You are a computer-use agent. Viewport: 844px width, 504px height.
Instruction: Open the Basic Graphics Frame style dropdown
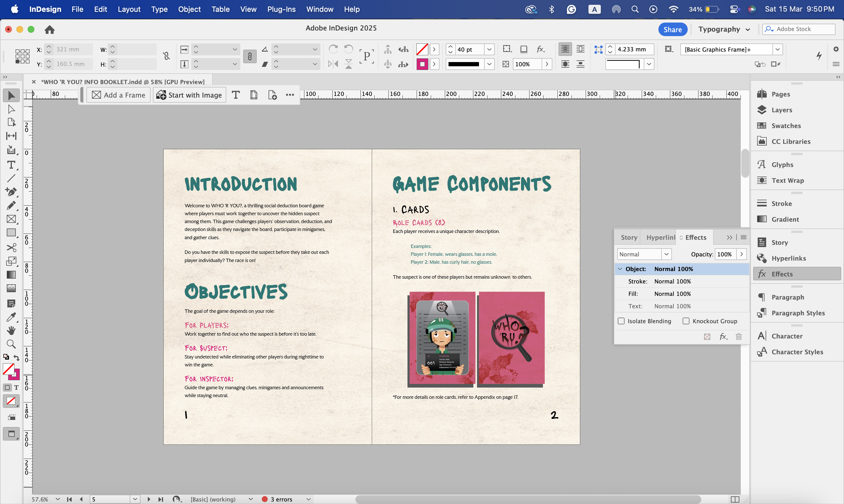pos(777,50)
